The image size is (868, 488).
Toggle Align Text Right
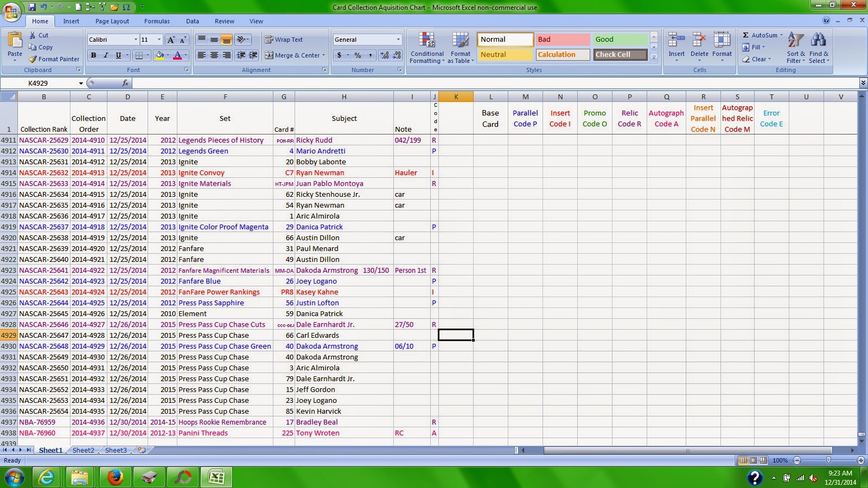click(x=227, y=55)
